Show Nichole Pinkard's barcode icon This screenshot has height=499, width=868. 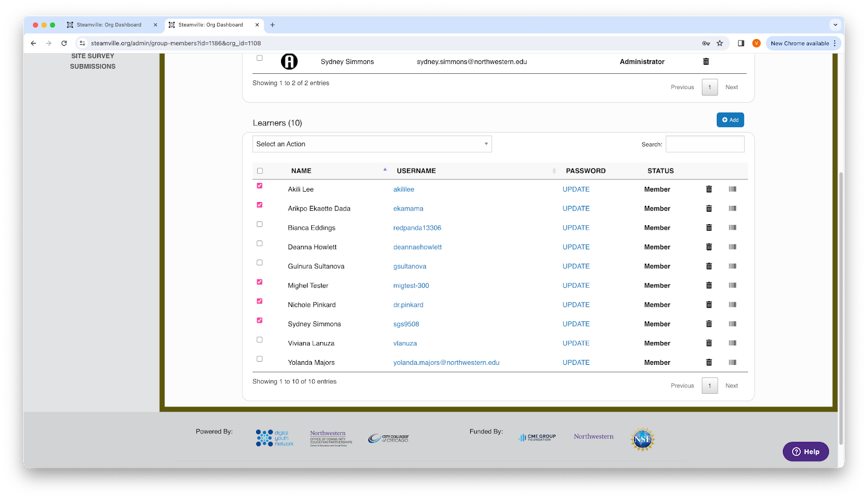(732, 305)
